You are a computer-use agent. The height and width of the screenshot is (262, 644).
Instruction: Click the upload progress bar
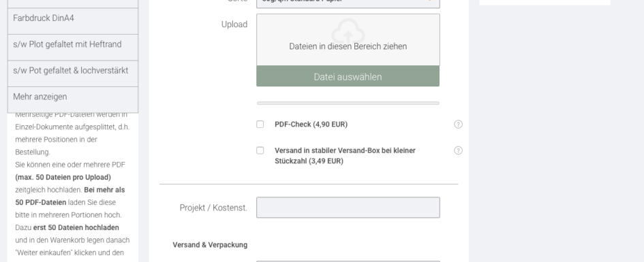click(348, 103)
